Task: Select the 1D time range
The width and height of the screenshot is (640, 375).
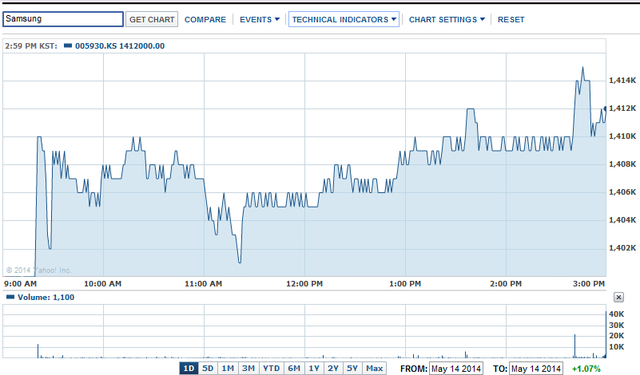Action: (189, 368)
